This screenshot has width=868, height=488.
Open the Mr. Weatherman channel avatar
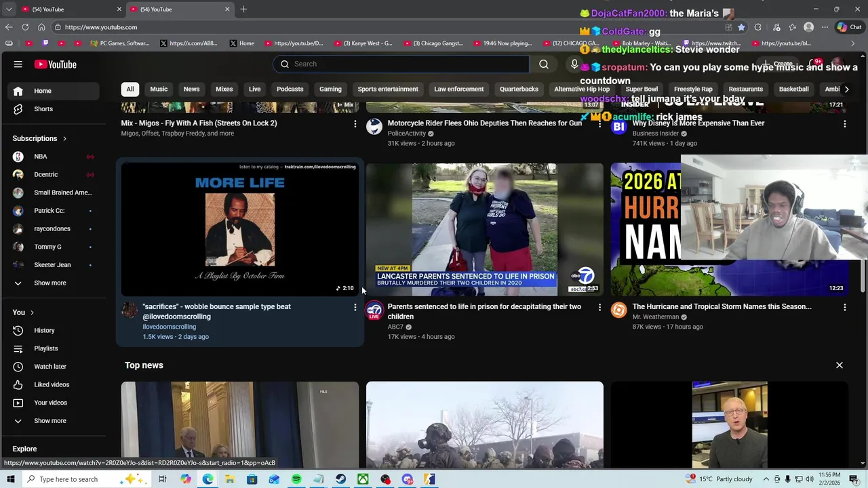618,310
